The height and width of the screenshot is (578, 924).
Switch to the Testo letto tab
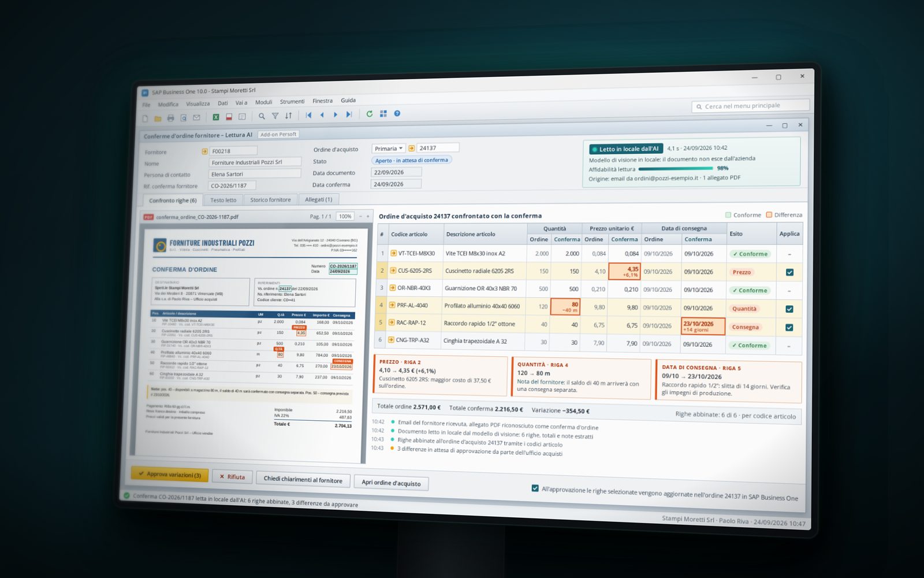coord(223,200)
